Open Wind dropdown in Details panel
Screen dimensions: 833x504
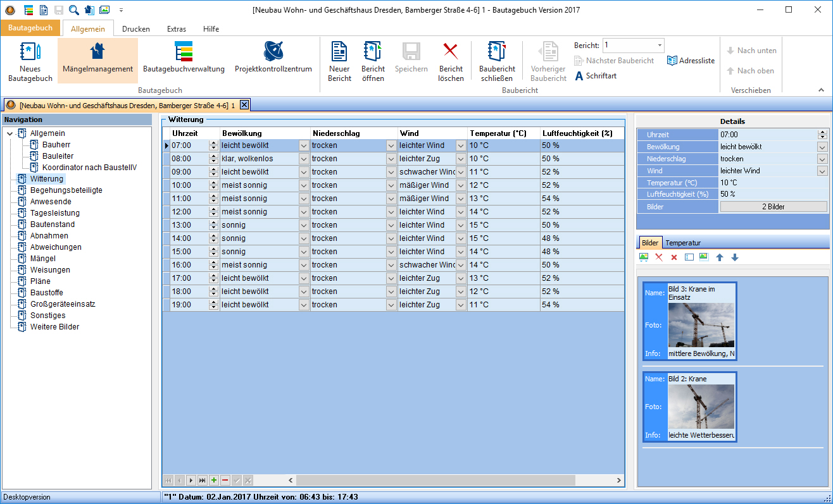822,171
